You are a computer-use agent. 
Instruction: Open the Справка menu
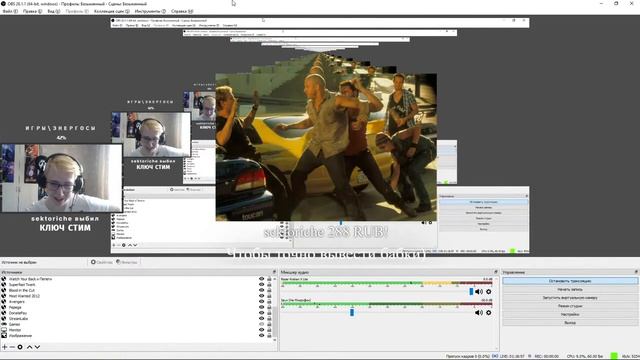182,11
